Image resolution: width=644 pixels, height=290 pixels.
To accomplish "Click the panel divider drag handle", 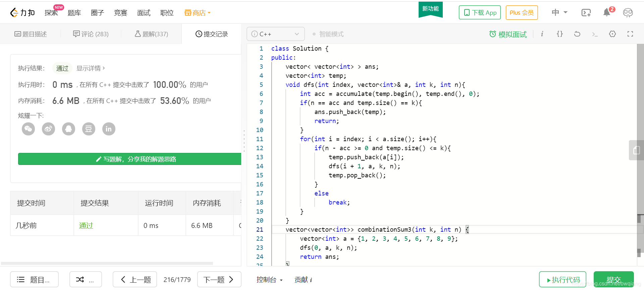I will (244, 141).
